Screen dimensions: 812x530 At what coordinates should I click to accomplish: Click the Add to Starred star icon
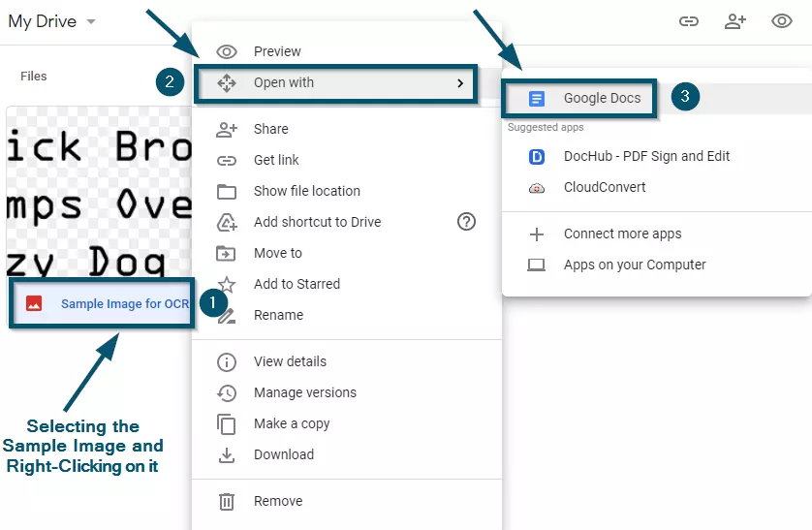(x=227, y=284)
